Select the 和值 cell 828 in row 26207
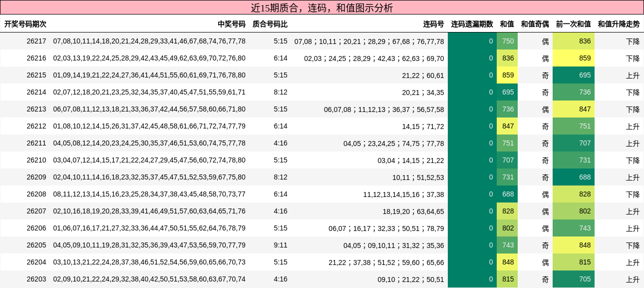This screenshot has height=288, width=644. pos(507,211)
